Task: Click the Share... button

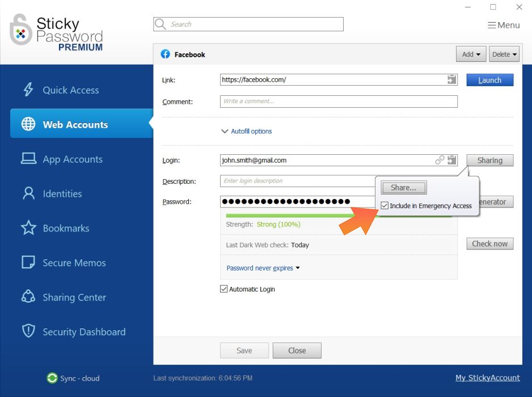Action: [403, 188]
